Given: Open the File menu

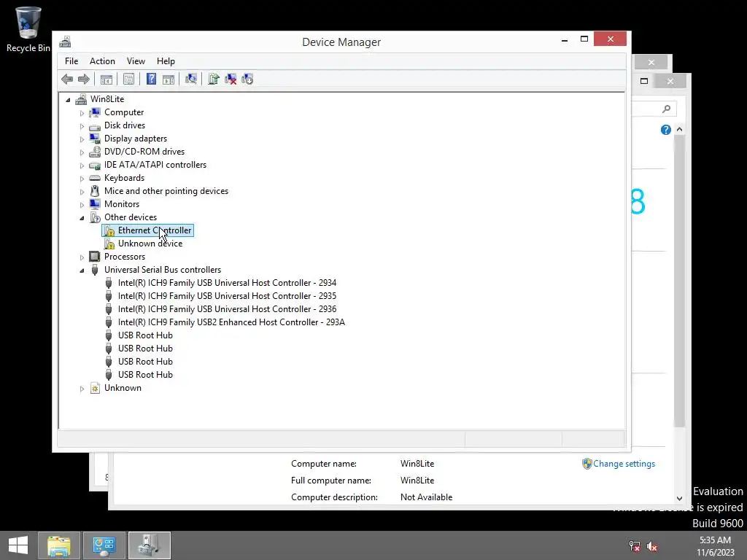Looking at the screenshot, I should tap(71, 61).
